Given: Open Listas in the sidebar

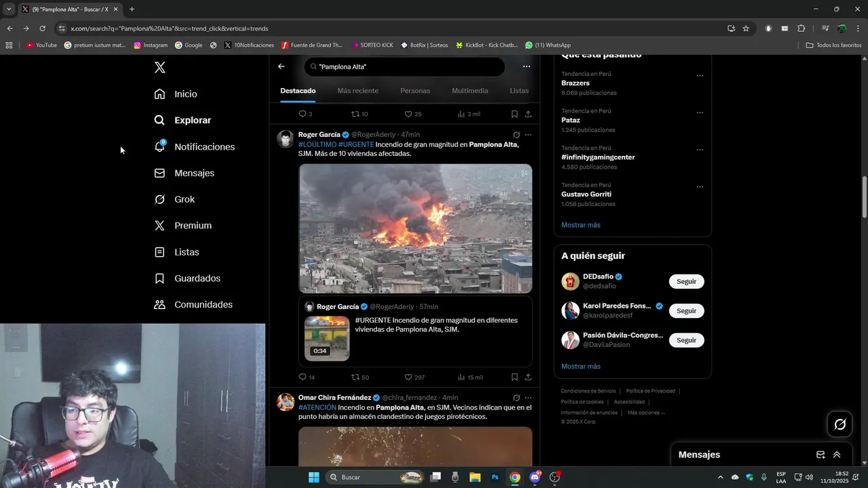Looking at the screenshot, I should coord(176,252).
